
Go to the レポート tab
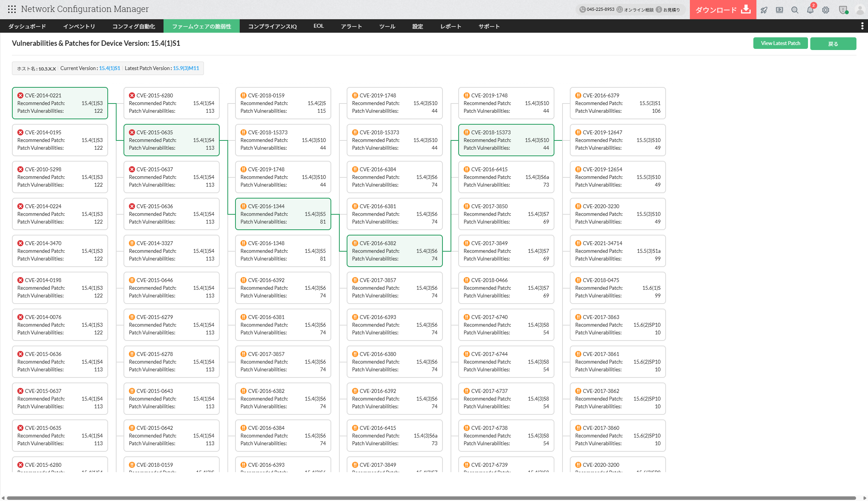(x=451, y=26)
